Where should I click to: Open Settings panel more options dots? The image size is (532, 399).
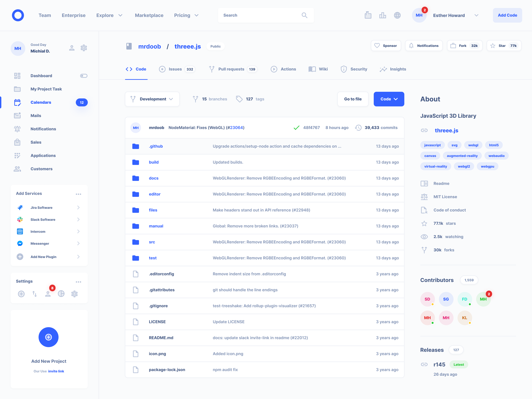78,282
